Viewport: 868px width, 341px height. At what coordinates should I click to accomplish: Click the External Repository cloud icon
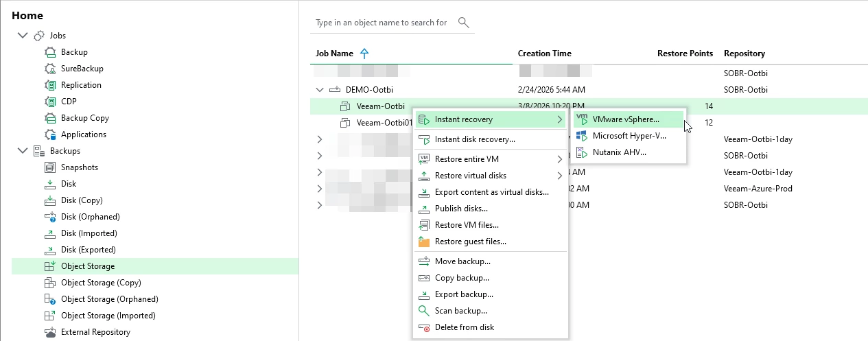coord(49,332)
